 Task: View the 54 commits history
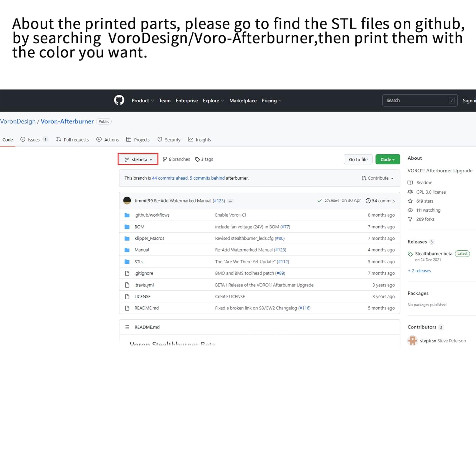(380, 201)
